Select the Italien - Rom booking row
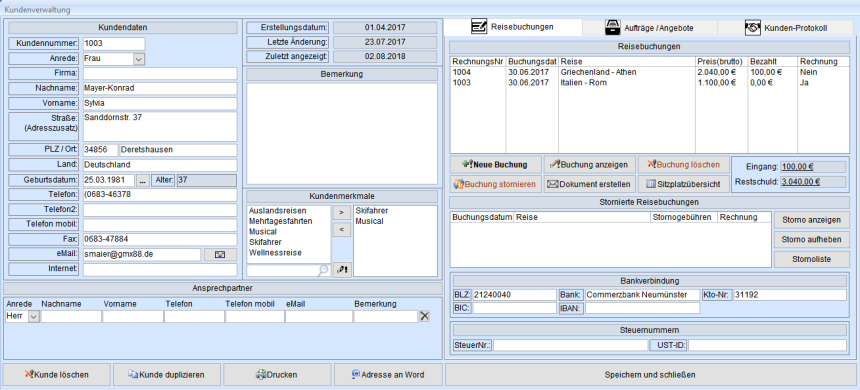Viewport: 860px width, 390px height. click(x=649, y=83)
